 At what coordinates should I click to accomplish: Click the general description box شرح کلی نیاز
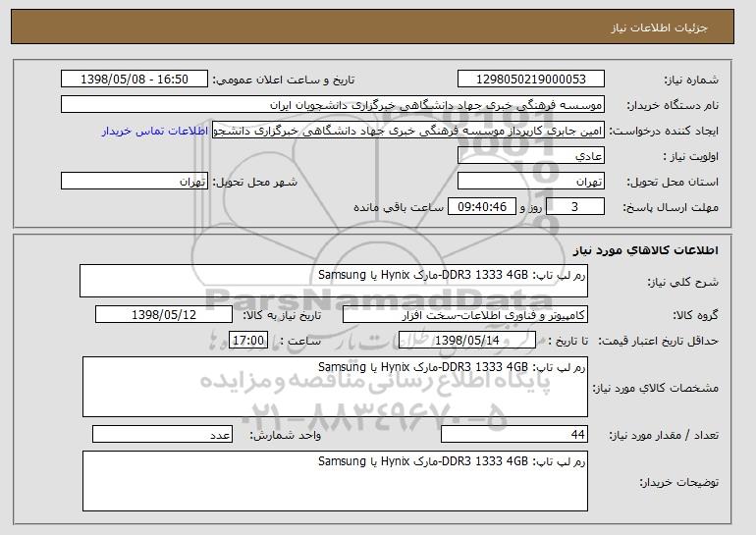[334, 281]
